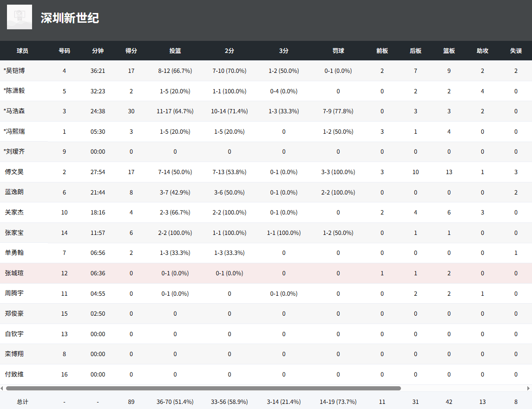Click the 3分 column header

283,51
